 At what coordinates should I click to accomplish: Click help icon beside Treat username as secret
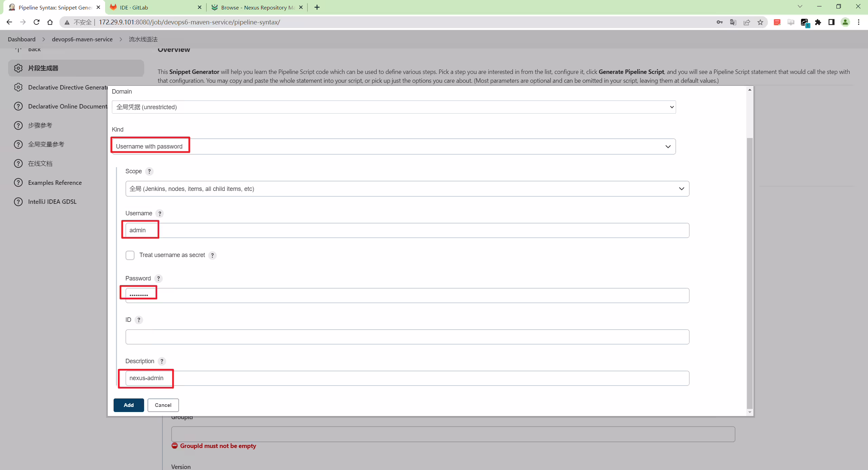tap(212, 256)
